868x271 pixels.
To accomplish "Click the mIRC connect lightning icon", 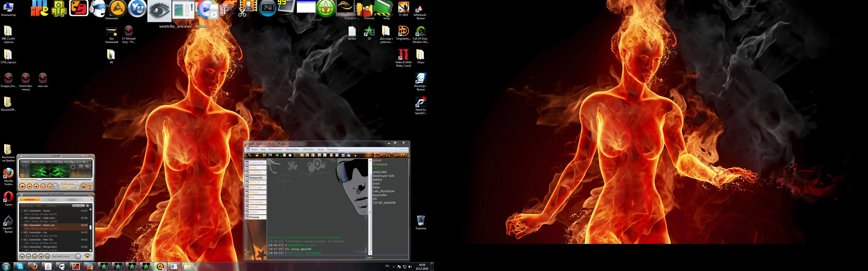I will [250, 155].
